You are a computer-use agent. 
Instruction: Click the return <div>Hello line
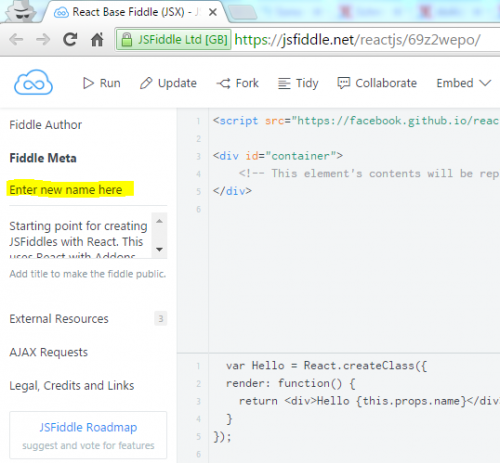(369, 401)
